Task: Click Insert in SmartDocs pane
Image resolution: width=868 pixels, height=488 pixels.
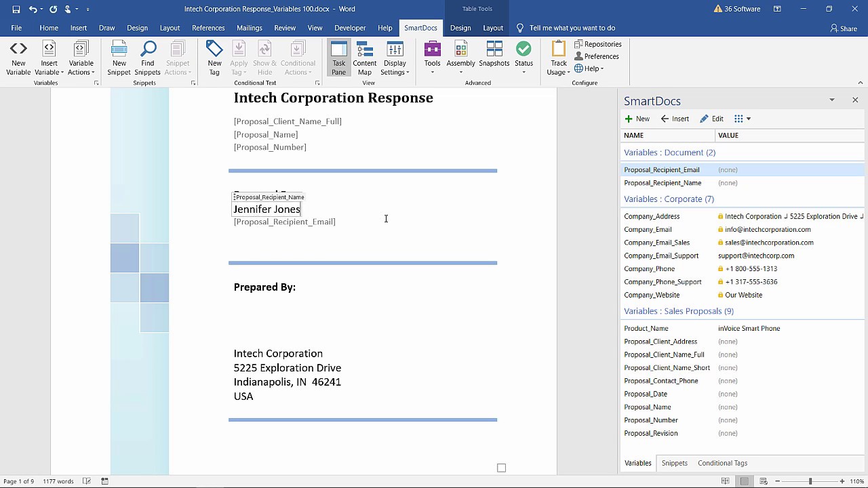Action: (x=675, y=119)
